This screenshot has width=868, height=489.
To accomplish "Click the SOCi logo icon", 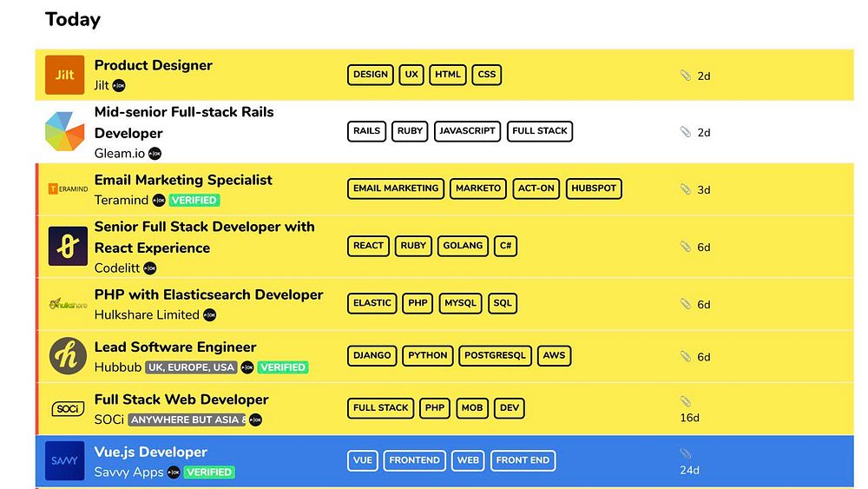I will (67, 408).
